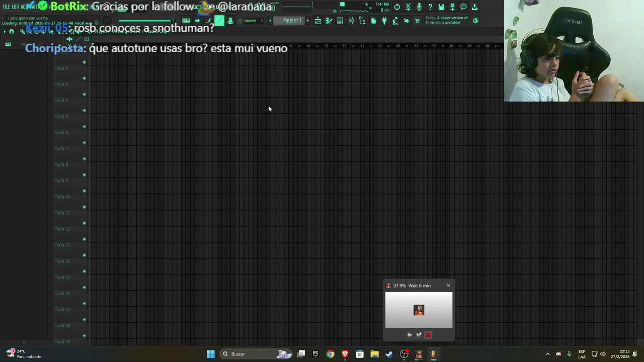Open FL Studio fruit icon in taskbar
The height and width of the screenshot is (362, 644).
[433, 354]
